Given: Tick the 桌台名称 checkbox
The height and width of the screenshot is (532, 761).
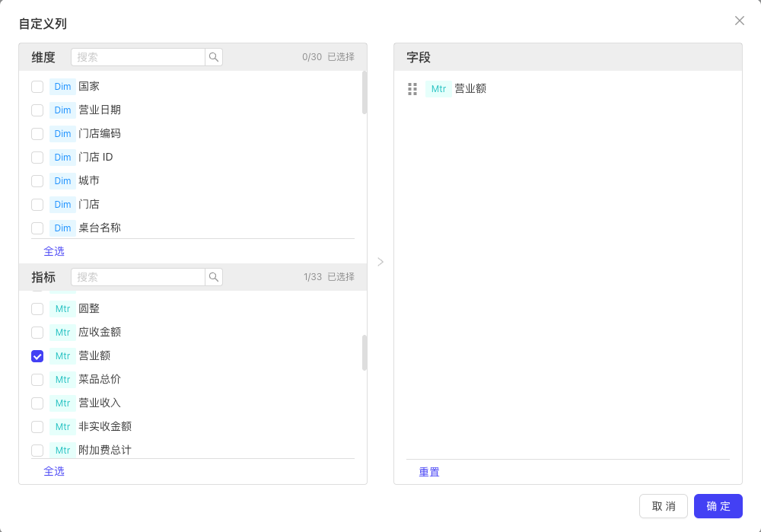Looking at the screenshot, I should [x=37, y=228].
